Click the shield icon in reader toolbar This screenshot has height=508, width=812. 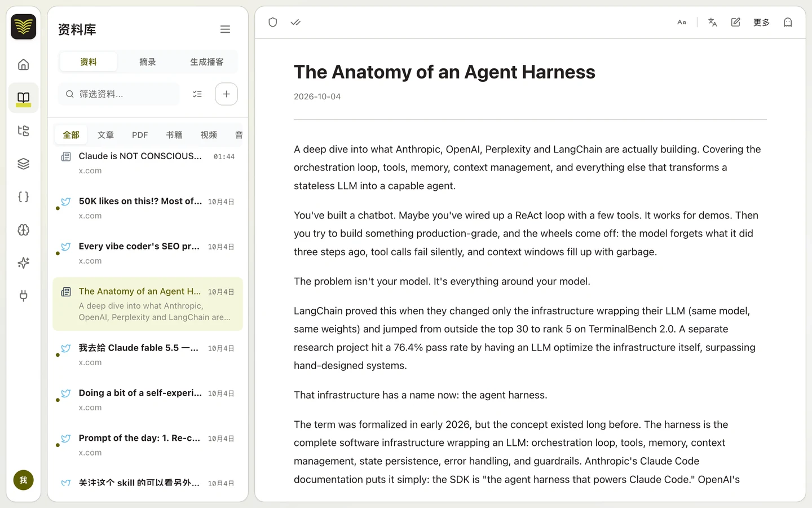(273, 23)
